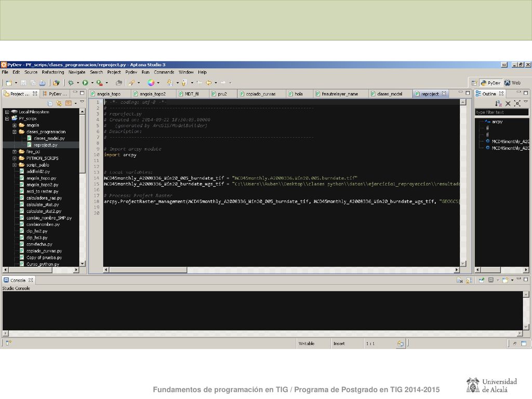The height and width of the screenshot is (399, 532).
Task: Click Project Explorer vertical scroll down arrow
Action: pyautogui.click(x=83, y=263)
